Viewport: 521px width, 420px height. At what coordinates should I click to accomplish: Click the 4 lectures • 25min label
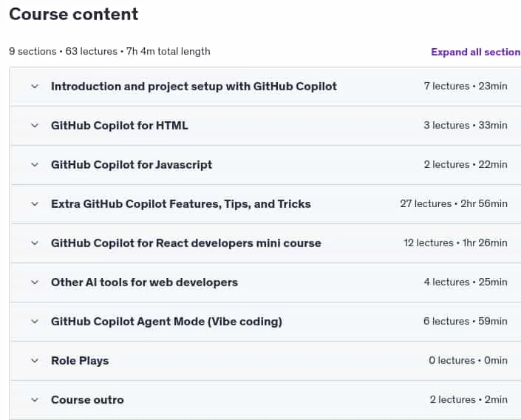pyautogui.click(x=466, y=282)
